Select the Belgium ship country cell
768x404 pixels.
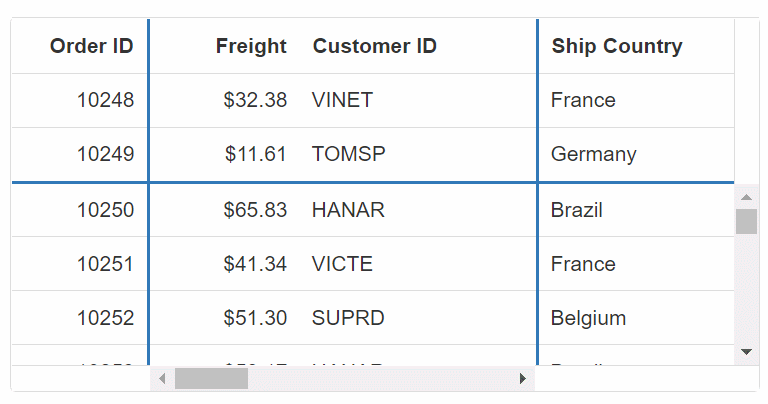(588, 318)
